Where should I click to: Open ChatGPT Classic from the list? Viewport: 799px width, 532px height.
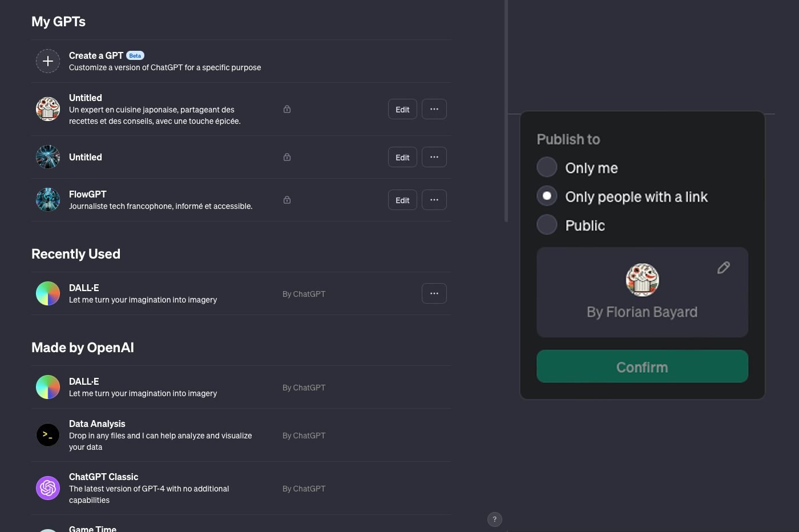[103, 477]
